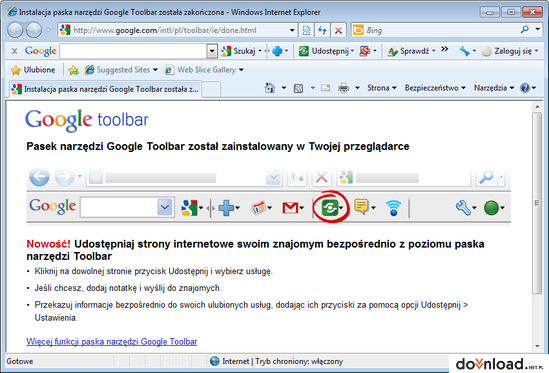
Task: Click the news icon in toolbar illustration
Action: (x=258, y=208)
